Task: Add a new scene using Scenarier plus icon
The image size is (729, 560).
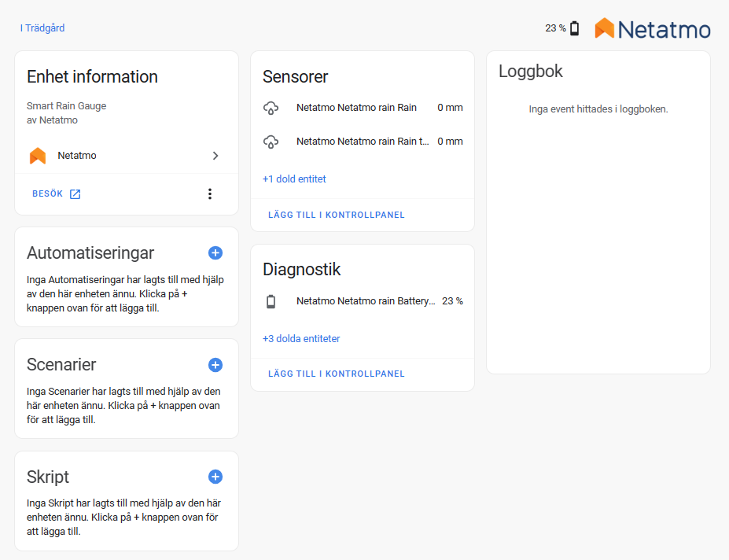Action: (x=215, y=365)
